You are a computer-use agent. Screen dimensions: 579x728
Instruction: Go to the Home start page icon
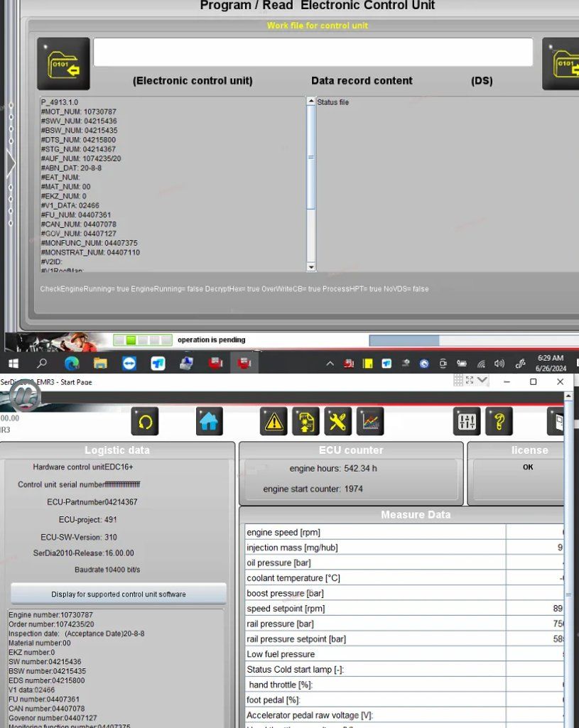click(x=210, y=422)
